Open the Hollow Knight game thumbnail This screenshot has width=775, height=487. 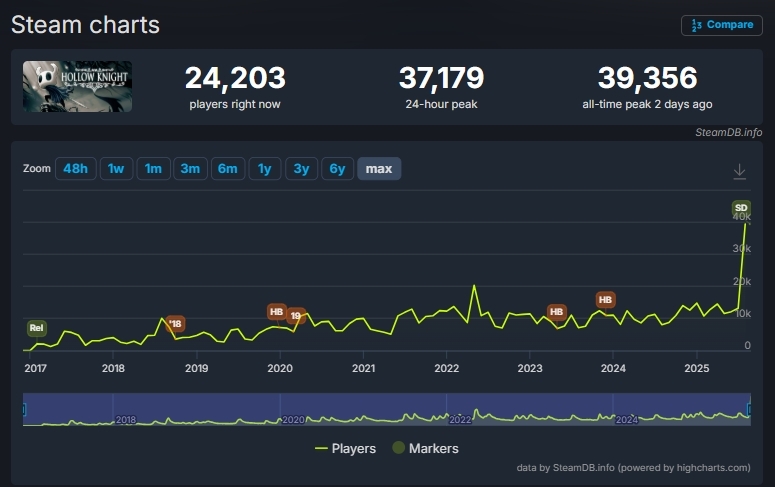(78, 86)
